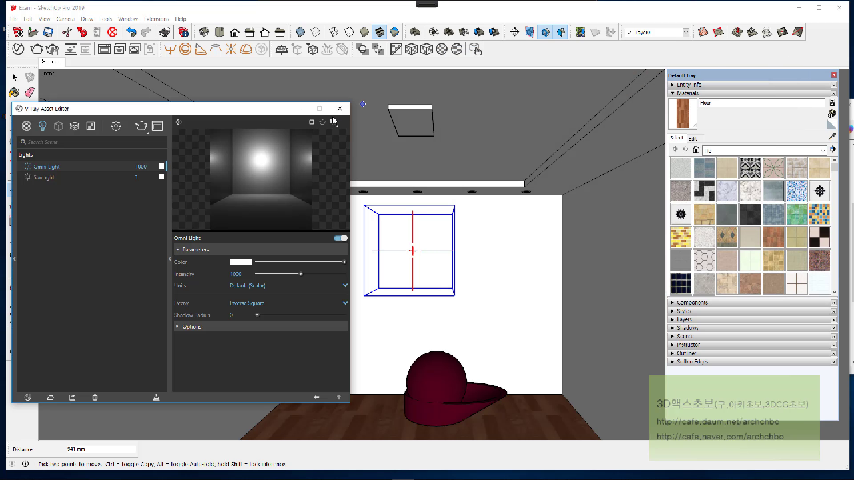
Task: Toggle the Omni Light enable switch
Action: [341, 238]
